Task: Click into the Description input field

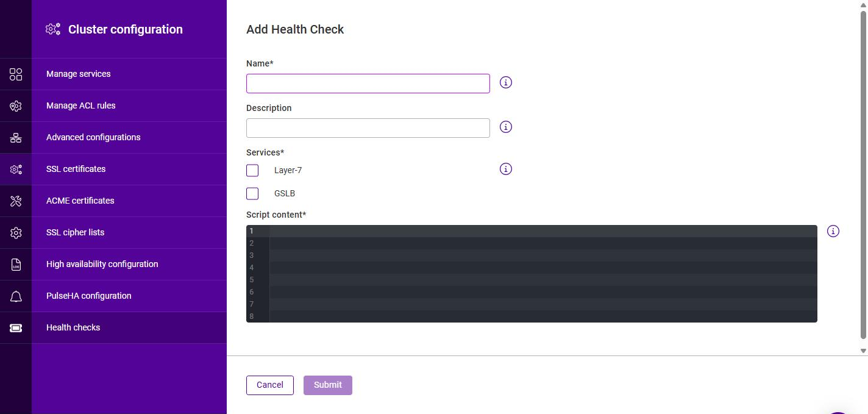Action: click(368, 128)
